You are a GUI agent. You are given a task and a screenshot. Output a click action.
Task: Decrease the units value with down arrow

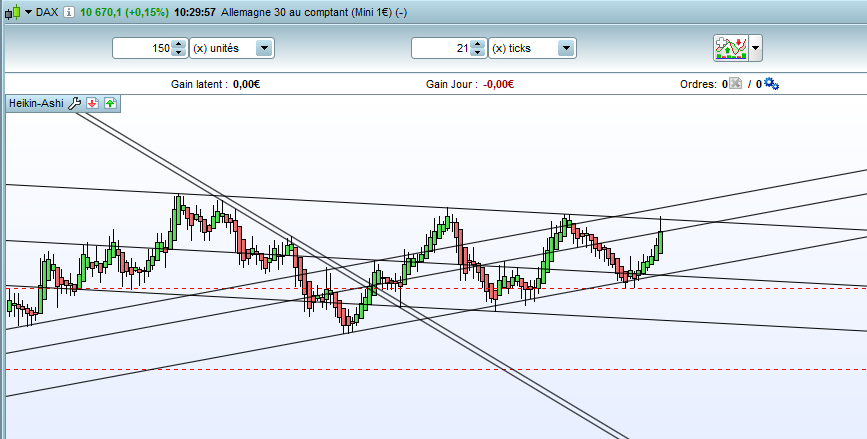click(x=179, y=53)
